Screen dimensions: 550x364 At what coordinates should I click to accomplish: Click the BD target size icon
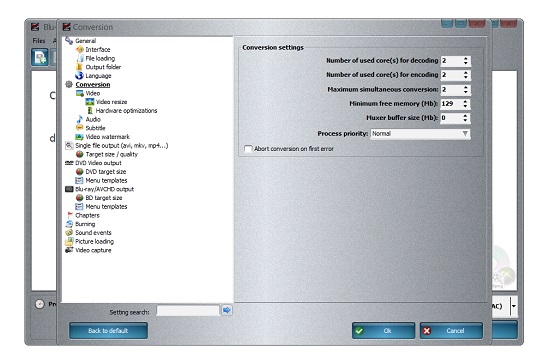tap(80, 198)
